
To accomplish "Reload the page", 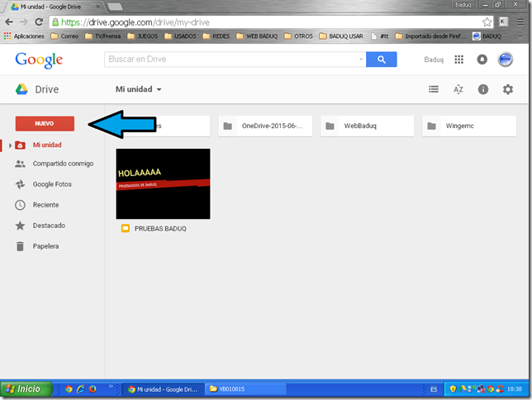I will click(x=39, y=22).
